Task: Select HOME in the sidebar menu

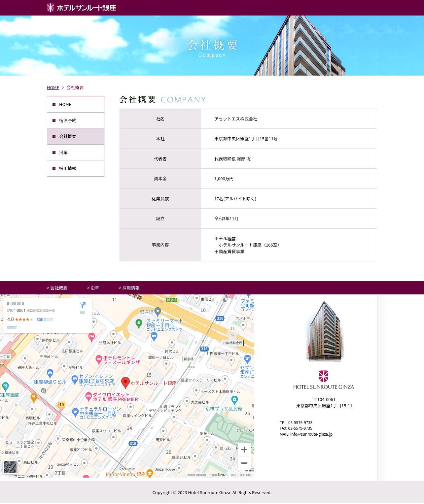Action: pos(76,104)
